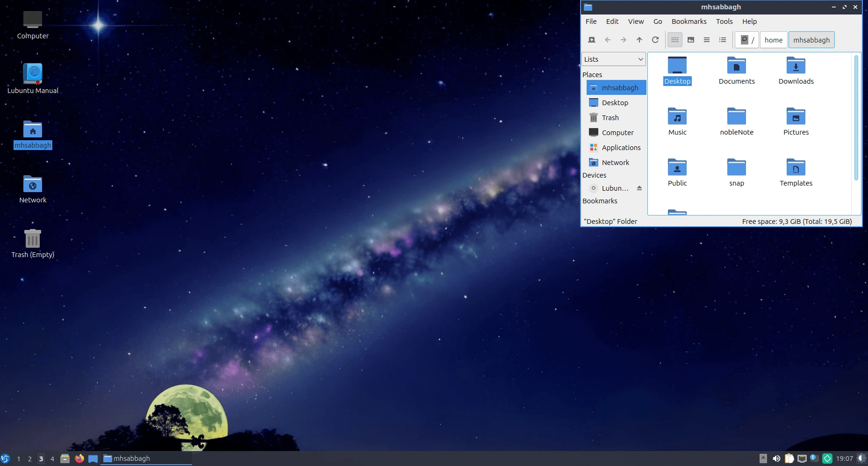Screen dimensions: 868x466
Task: Switch to detailed list view mode
Action: 723,40
